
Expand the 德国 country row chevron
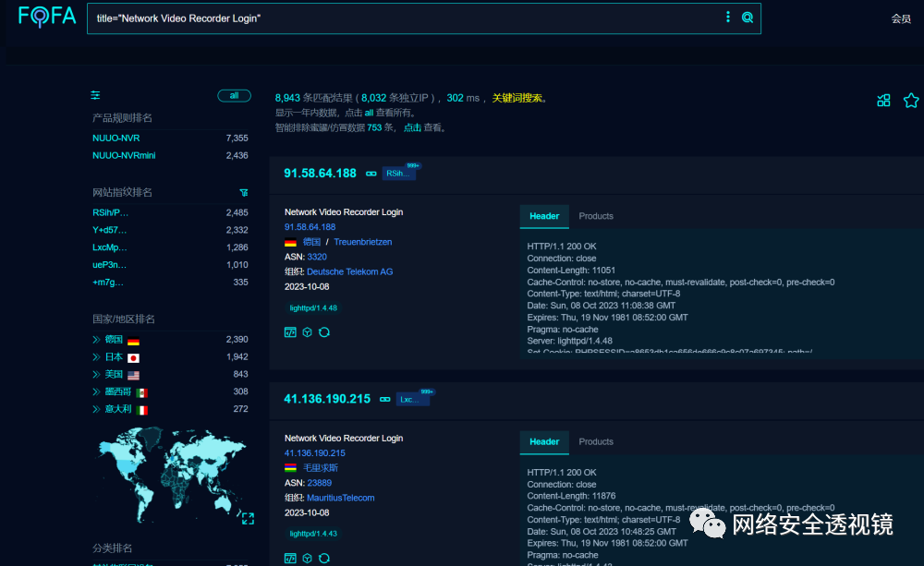[x=96, y=339]
